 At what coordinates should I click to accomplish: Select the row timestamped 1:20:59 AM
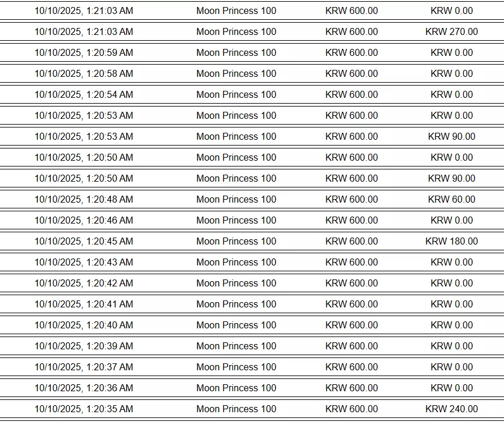(252, 52)
